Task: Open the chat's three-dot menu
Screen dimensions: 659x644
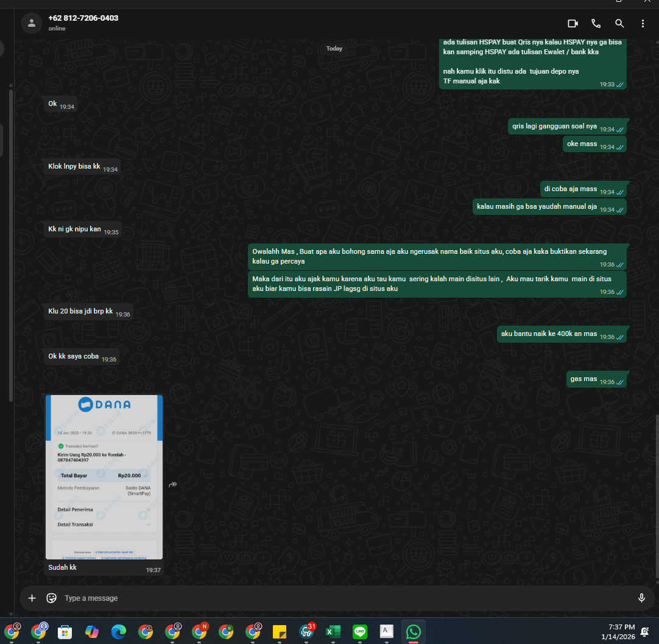Action: tap(643, 24)
